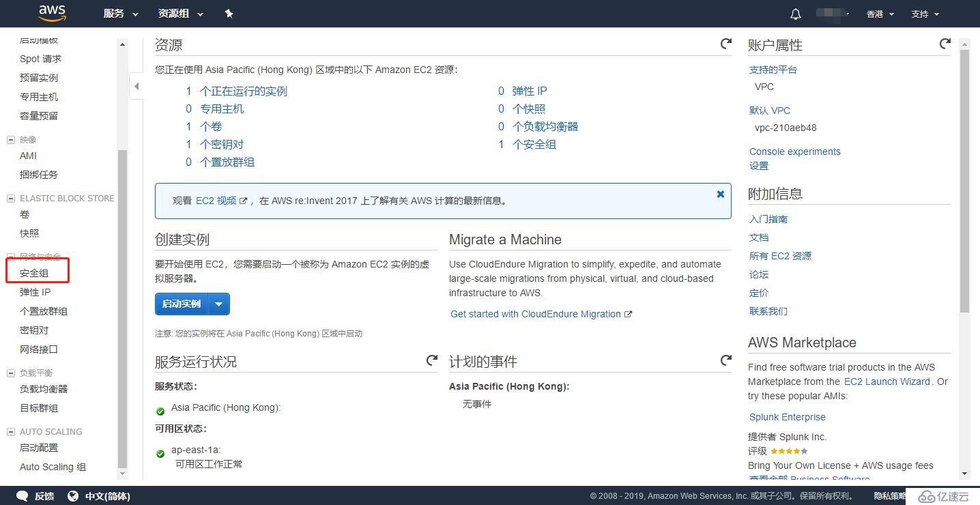Open the 支持的平台 link

pyautogui.click(x=773, y=70)
